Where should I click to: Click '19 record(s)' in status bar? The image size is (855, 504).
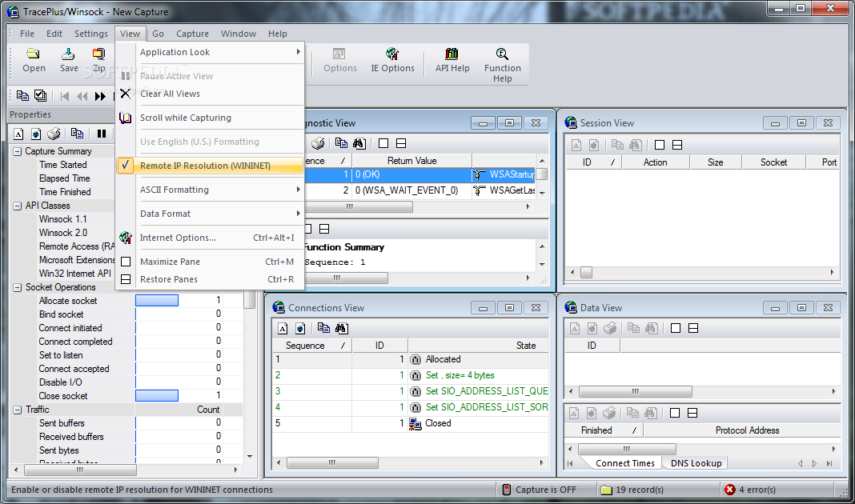[x=639, y=490]
